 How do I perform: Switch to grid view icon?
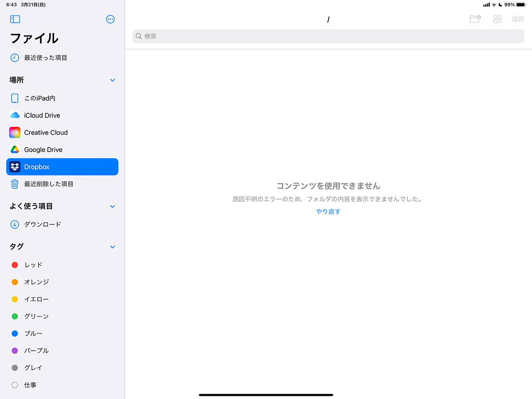pos(497,19)
